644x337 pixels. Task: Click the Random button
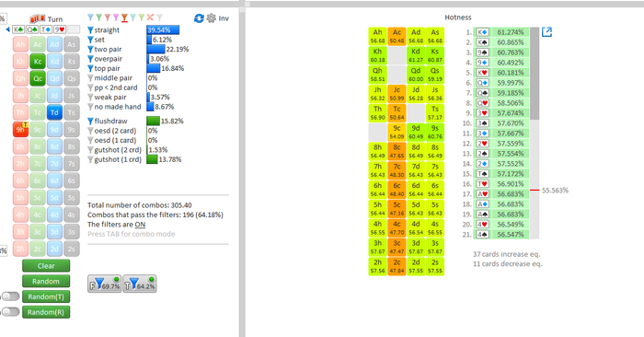(x=46, y=281)
